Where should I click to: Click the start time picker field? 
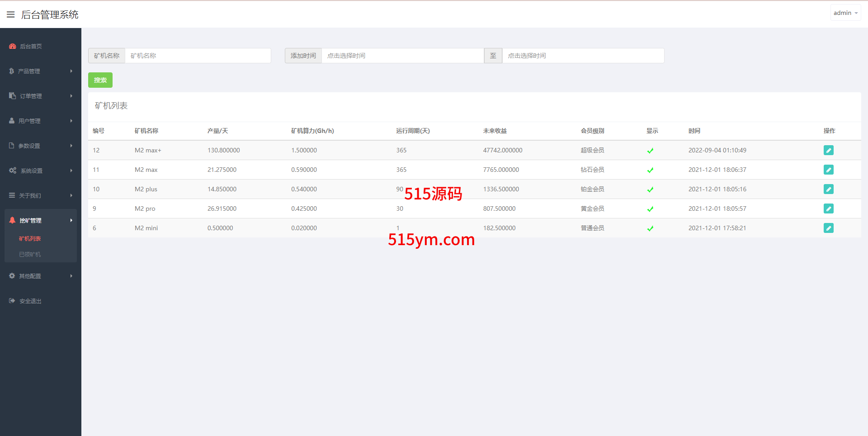tap(402, 56)
